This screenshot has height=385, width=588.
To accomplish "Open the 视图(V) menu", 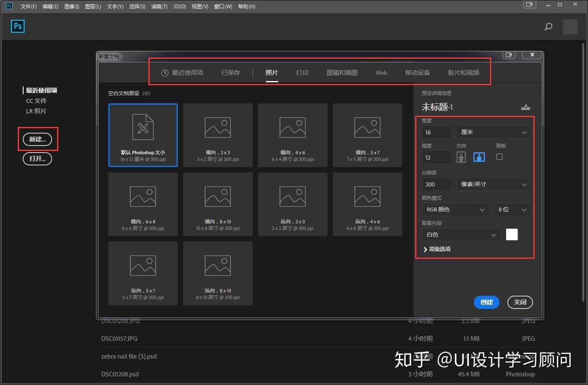I will pyautogui.click(x=200, y=7).
